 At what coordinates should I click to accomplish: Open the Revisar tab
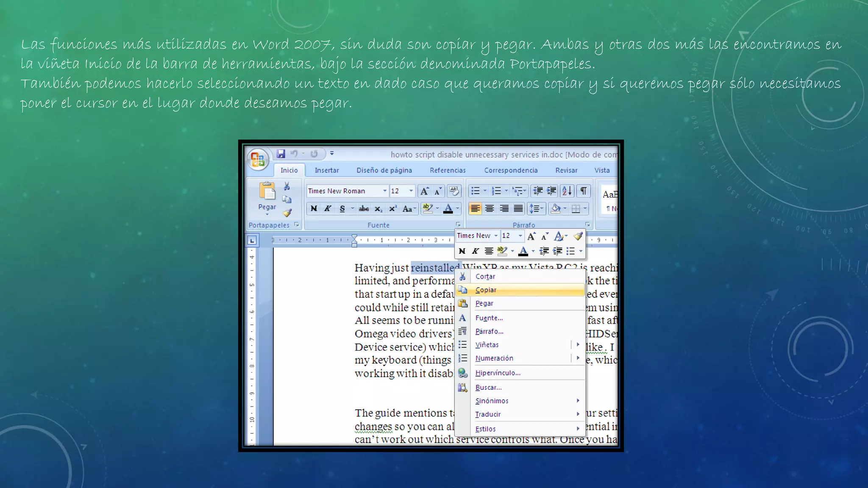coord(566,170)
